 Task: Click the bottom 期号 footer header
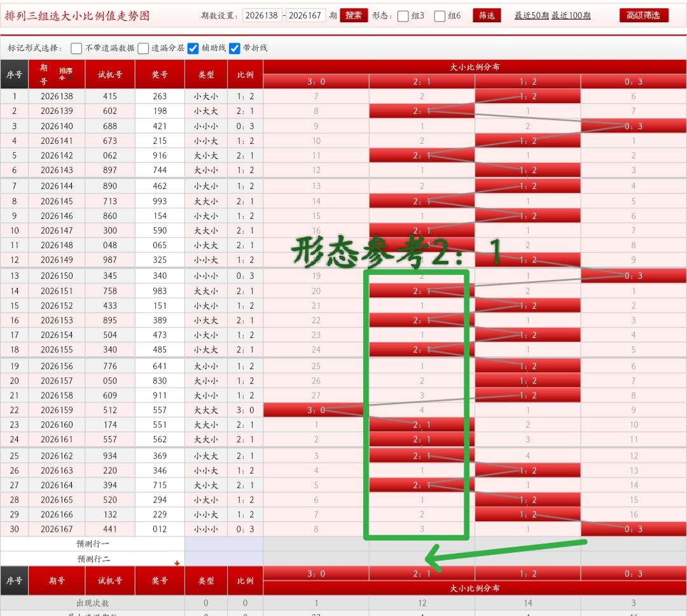tap(57, 581)
